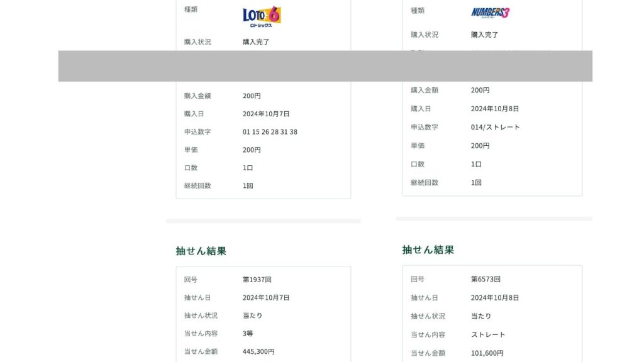Select draw number 第6573回

[486, 279]
